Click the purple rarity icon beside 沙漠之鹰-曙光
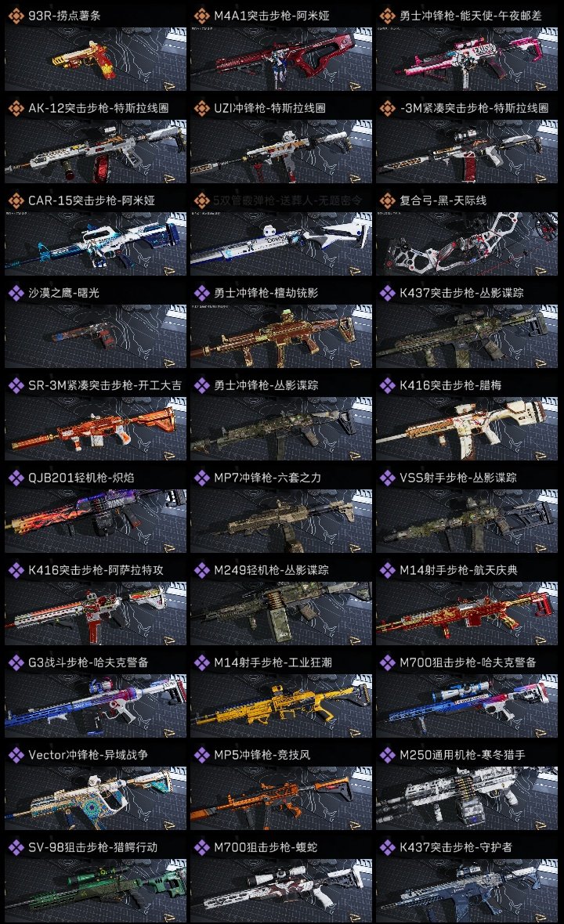 (16, 293)
